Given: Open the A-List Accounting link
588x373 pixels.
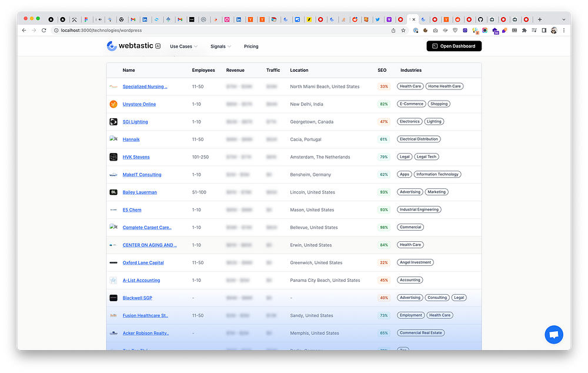Looking at the screenshot, I should point(141,281).
